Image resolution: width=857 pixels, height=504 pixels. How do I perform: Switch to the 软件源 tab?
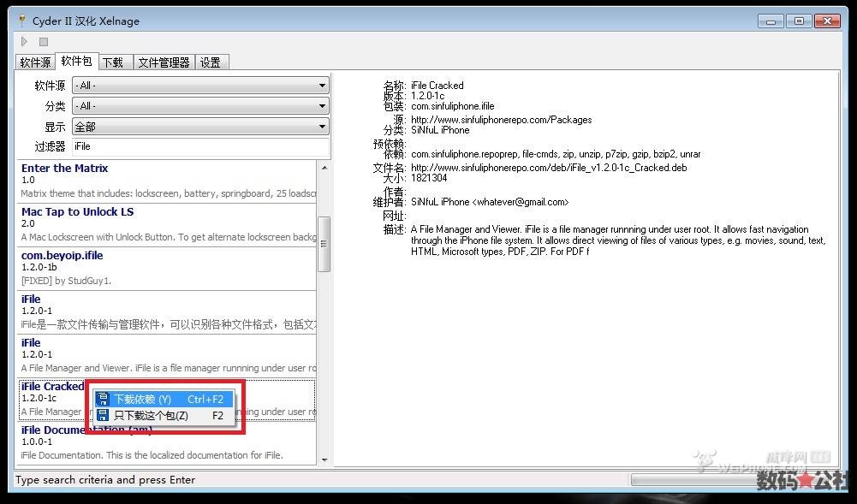coord(35,62)
